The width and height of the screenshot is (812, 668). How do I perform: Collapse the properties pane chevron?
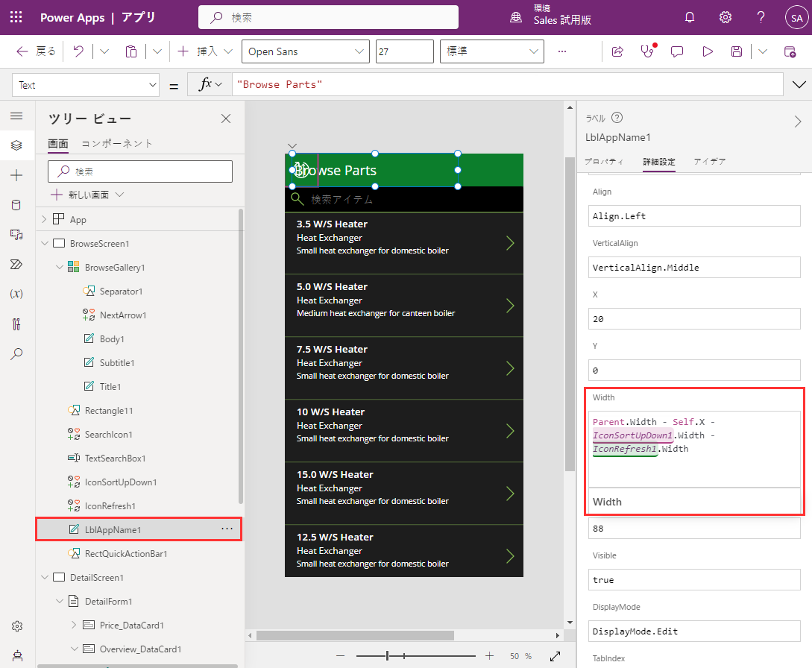point(798,122)
